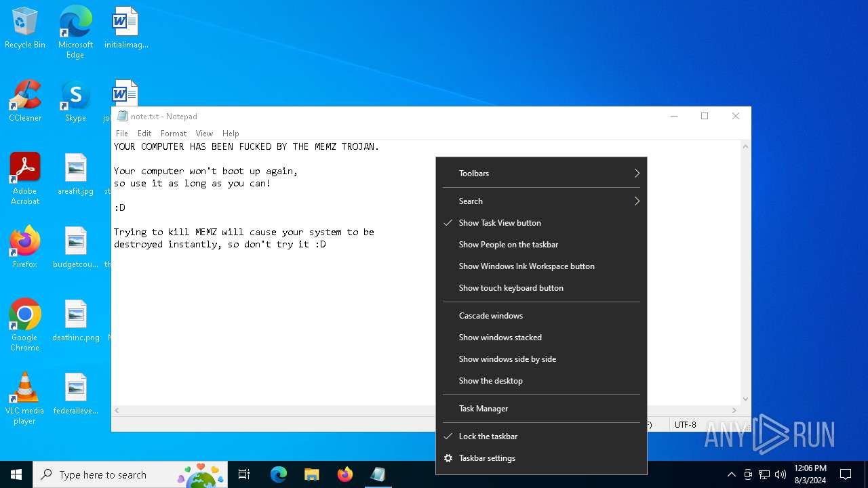868x488 pixels.
Task: Open Task Manager from context menu
Action: click(x=541, y=409)
